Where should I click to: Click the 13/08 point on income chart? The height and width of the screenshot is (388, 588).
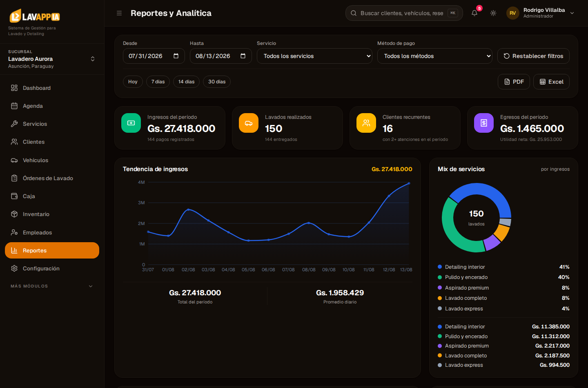409,183
